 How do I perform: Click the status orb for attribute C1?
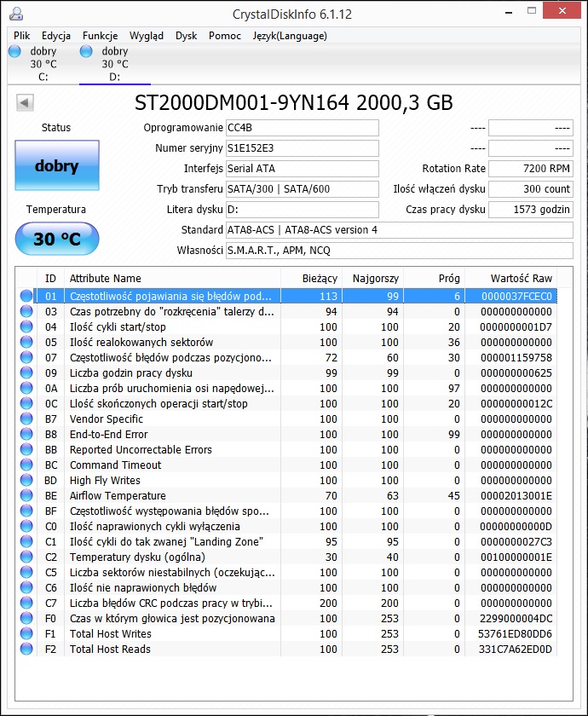coord(26,541)
